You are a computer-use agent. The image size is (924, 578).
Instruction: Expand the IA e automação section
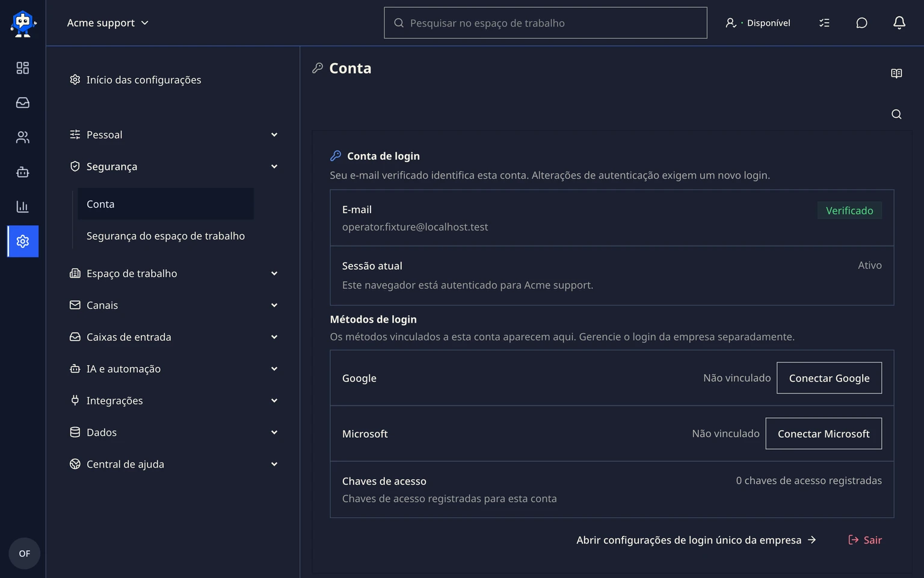(173, 369)
